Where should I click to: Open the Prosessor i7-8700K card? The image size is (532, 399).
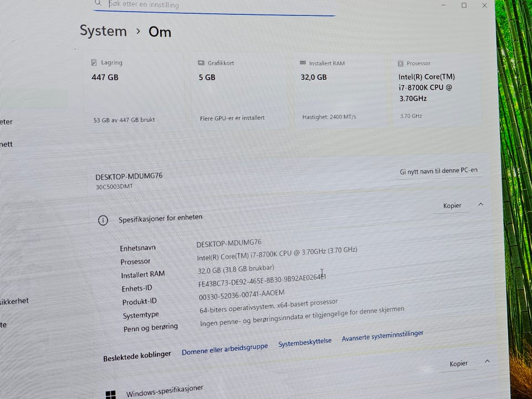(x=437, y=90)
